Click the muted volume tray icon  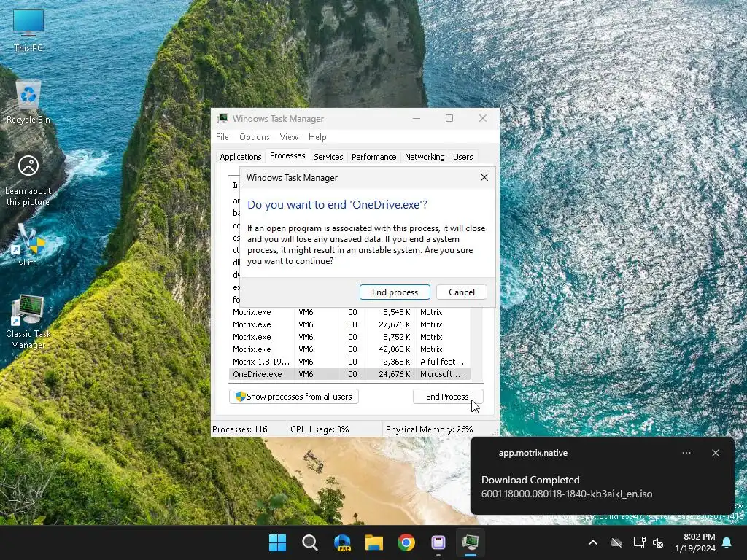pos(659,542)
